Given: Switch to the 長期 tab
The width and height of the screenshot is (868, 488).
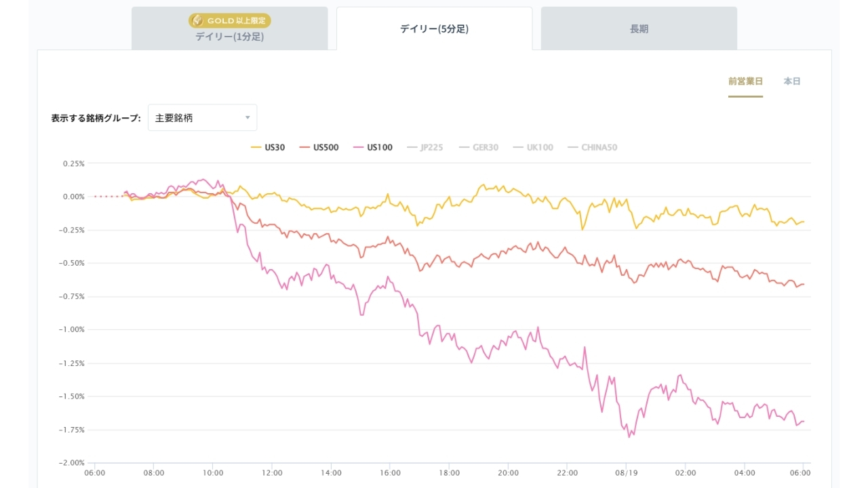Looking at the screenshot, I should pyautogui.click(x=639, y=28).
